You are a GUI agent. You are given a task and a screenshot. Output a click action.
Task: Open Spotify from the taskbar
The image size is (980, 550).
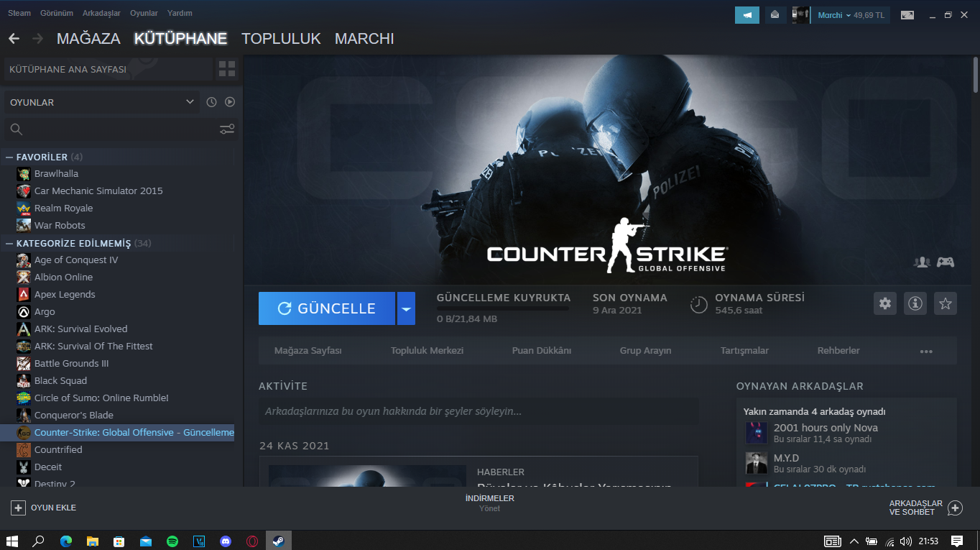click(x=172, y=541)
